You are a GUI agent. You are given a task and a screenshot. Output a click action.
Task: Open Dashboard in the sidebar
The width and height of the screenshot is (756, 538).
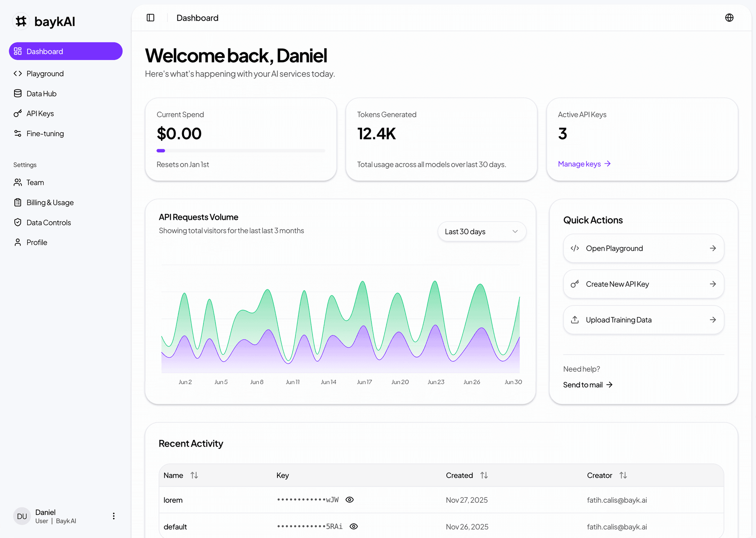(x=66, y=51)
